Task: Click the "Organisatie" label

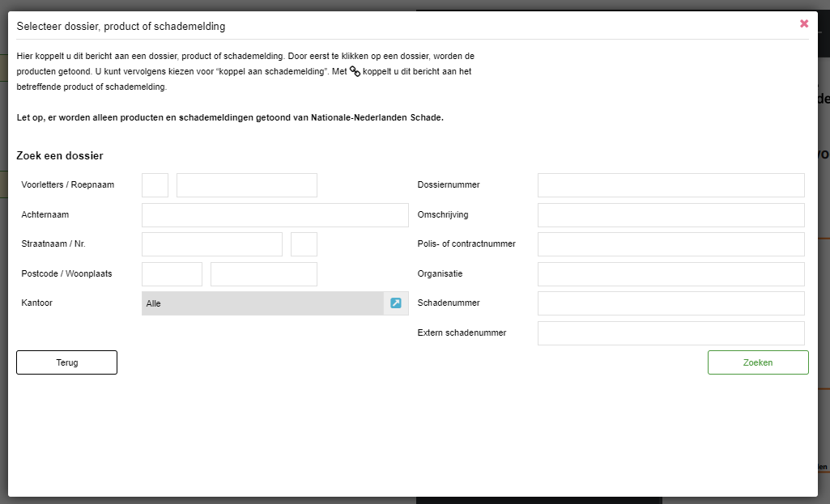Action: click(x=440, y=273)
